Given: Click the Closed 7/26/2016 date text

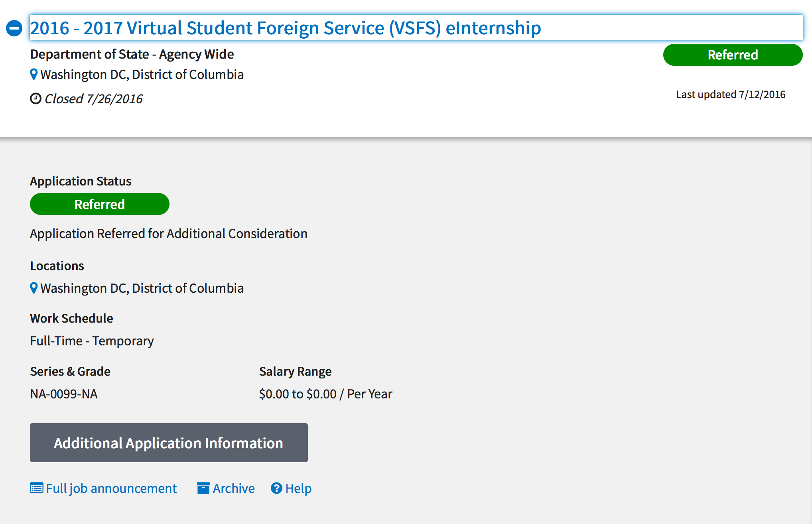Looking at the screenshot, I should coord(93,98).
